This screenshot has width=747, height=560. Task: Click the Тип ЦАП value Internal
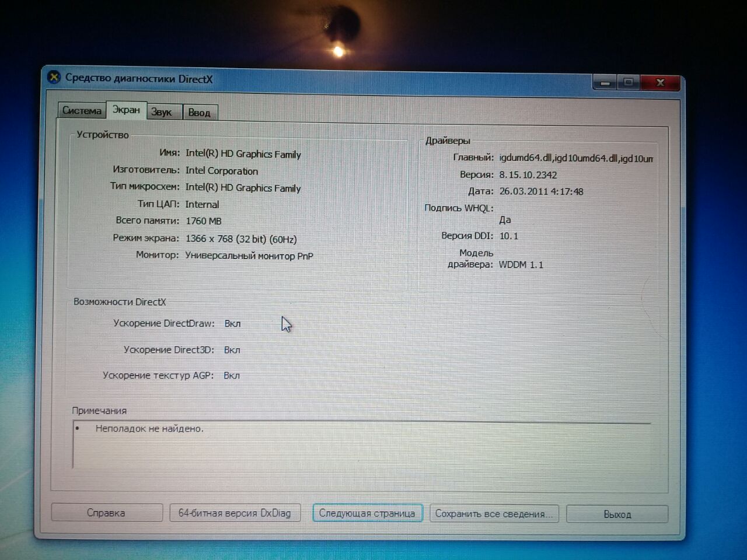[202, 204]
